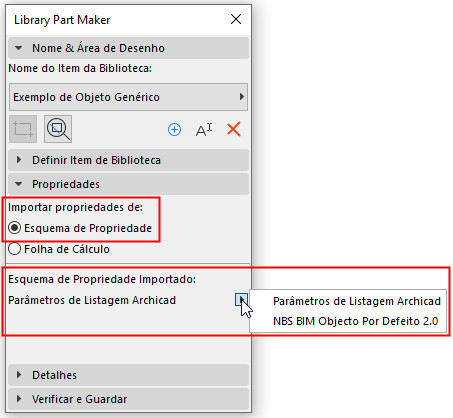
Task: Click the Library Part Maker title
Action: [62, 20]
